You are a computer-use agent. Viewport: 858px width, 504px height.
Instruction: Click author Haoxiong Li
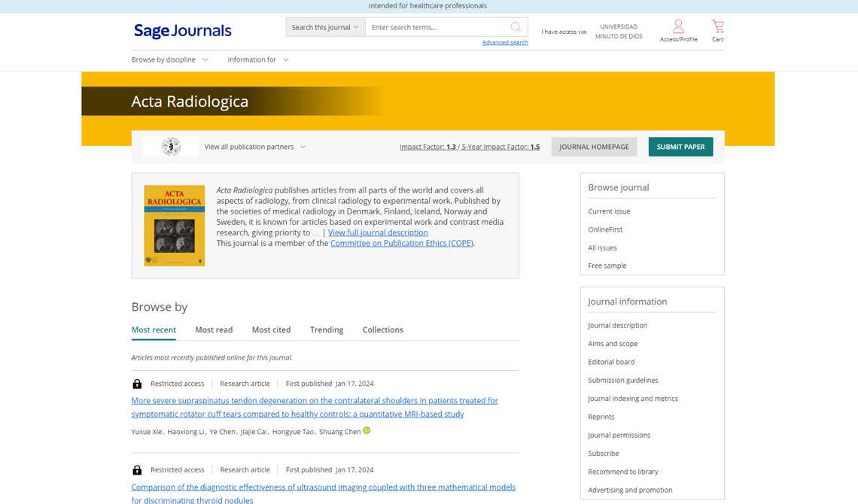(186, 432)
